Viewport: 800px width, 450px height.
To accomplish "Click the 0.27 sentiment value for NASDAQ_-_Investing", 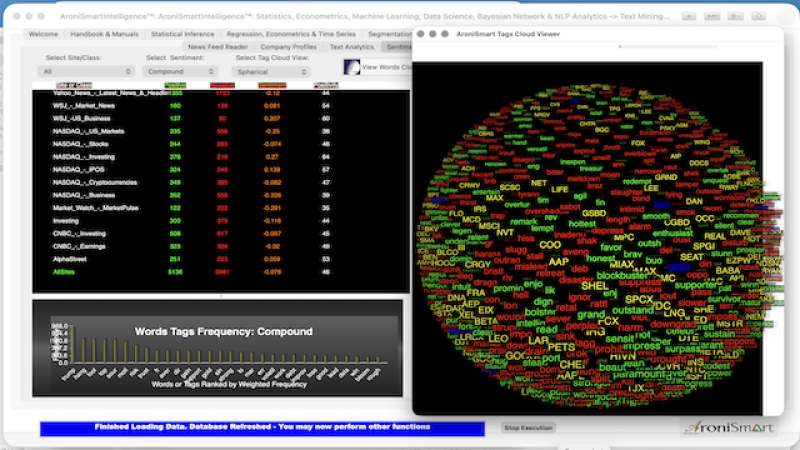I will (x=272, y=157).
